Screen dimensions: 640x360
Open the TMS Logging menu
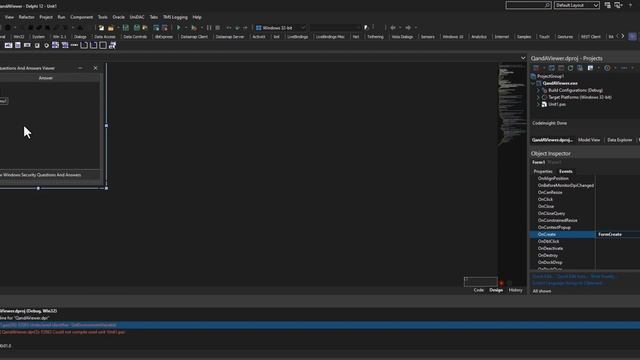[x=175, y=17]
